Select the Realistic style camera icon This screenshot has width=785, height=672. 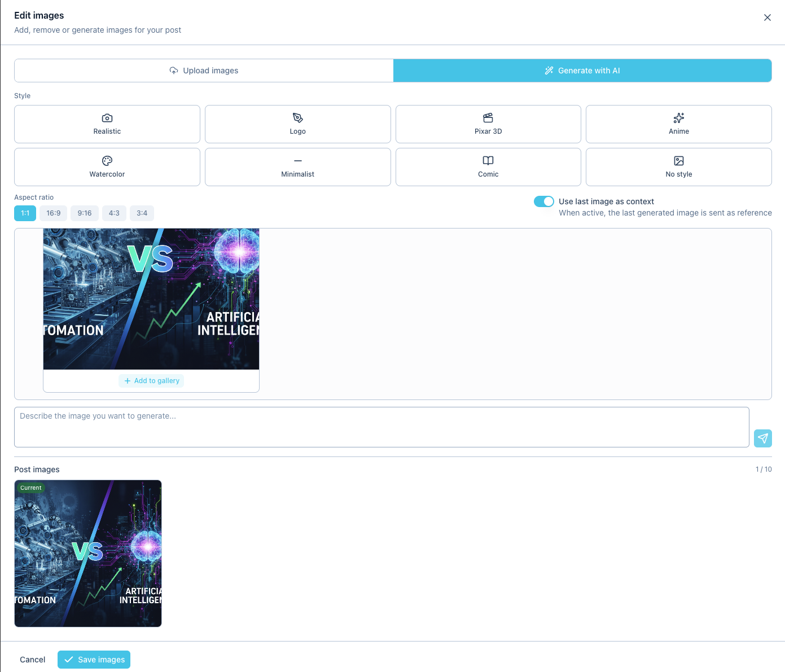pos(107,118)
